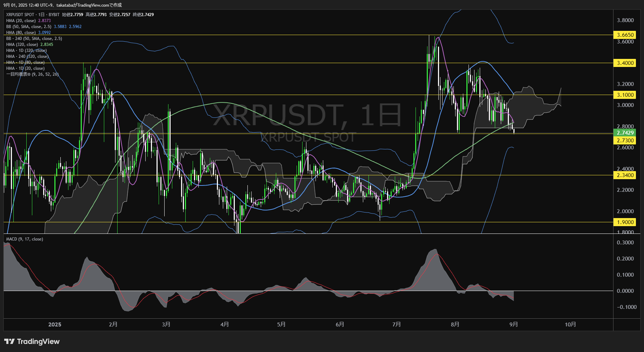Click the 2025 label on time axis
This screenshot has height=352, width=644.
click(55, 324)
